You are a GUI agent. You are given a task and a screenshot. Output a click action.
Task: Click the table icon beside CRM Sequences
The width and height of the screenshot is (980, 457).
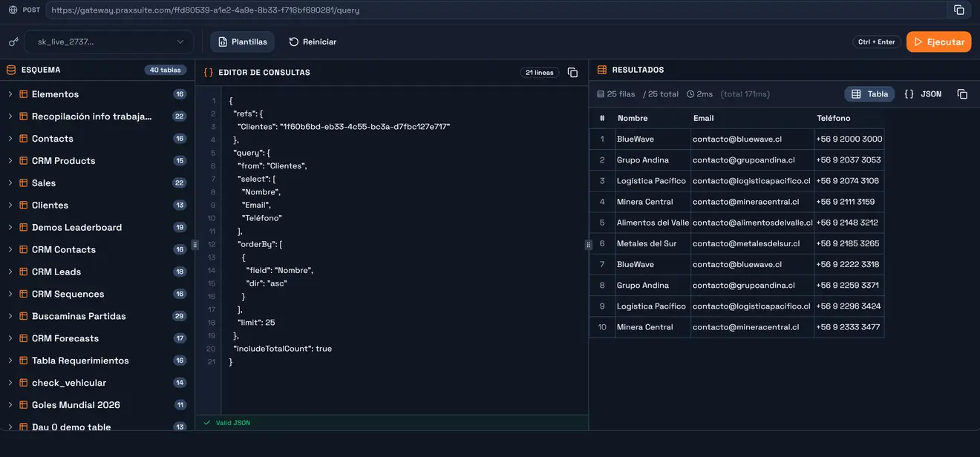(x=24, y=295)
